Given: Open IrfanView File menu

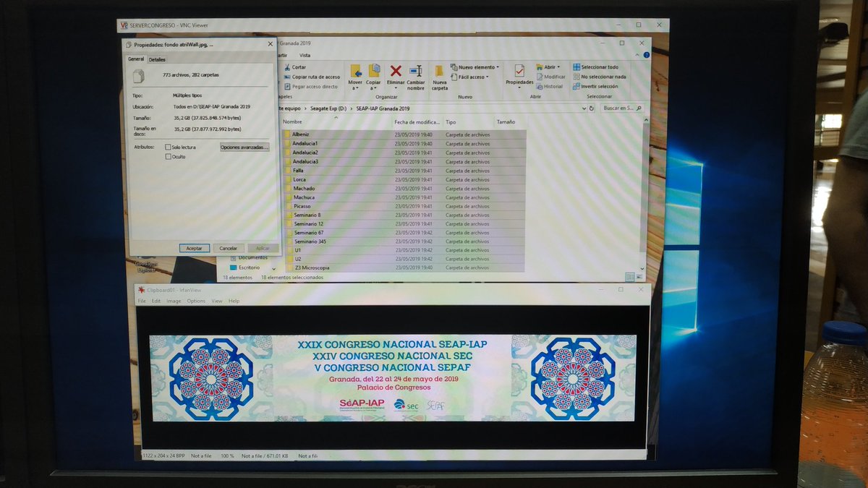Looking at the screenshot, I should point(142,301).
